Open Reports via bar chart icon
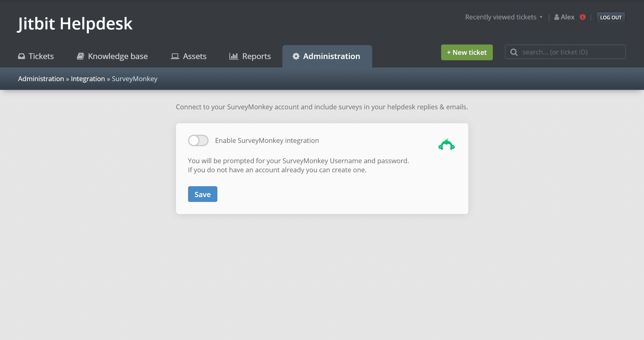This screenshot has width=644, height=340. click(233, 56)
